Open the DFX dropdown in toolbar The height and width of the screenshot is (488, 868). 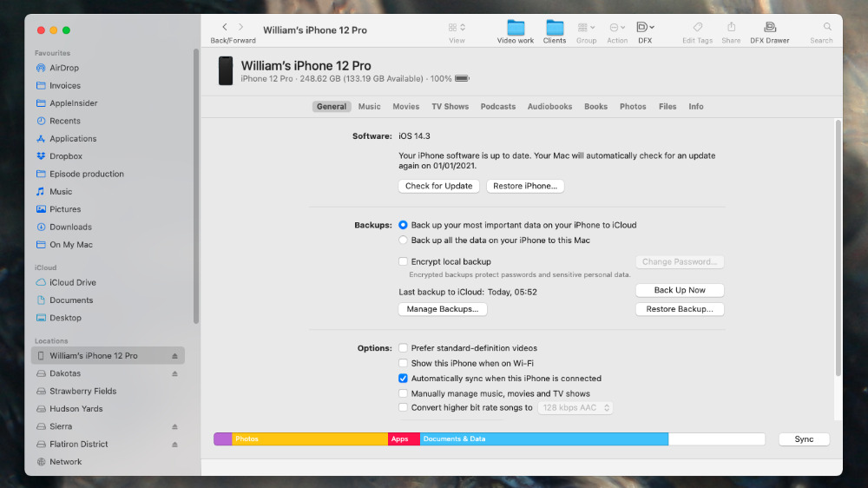pos(646,27)
